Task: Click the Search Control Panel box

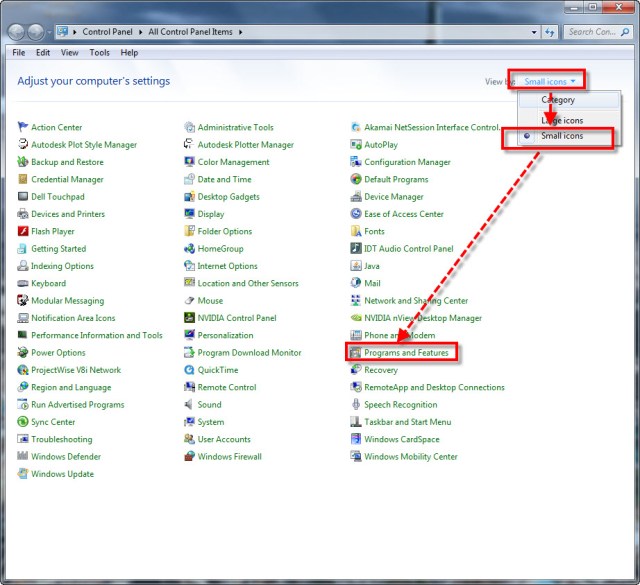Action: pyautogui.click(x=593, y=32)
